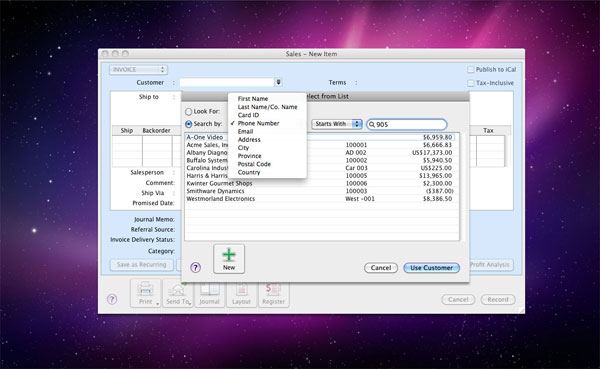Click the Use Customer button
The width and height of the screenshot is (600, 369).
[x=432, y=268]
